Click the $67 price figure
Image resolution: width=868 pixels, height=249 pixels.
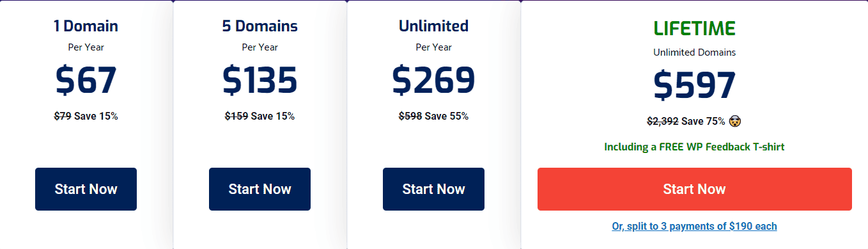86,81
